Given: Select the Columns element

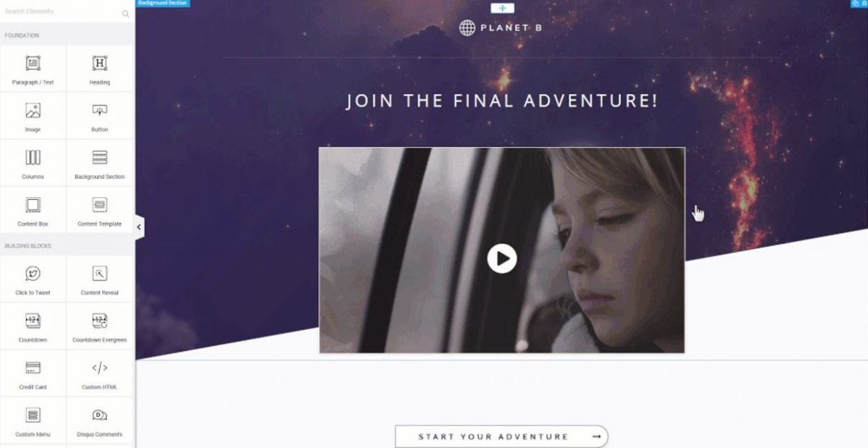Looking at the screenshot, I should tap(33, 163).
